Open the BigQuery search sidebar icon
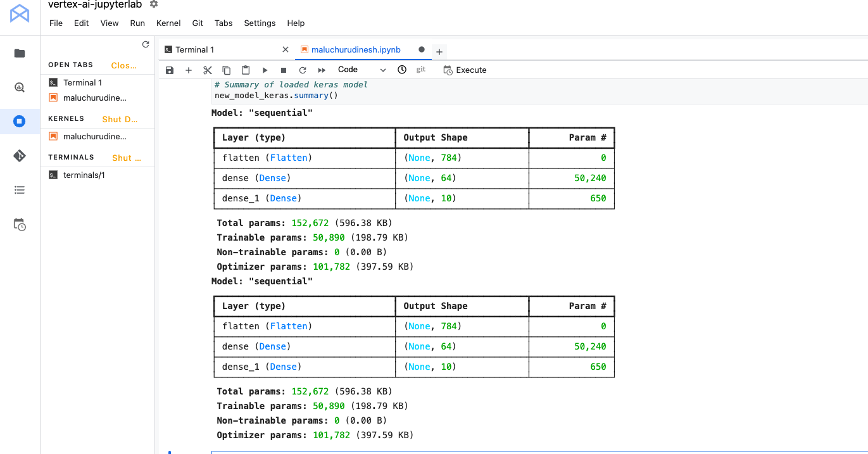 click(x=20, y=87)
